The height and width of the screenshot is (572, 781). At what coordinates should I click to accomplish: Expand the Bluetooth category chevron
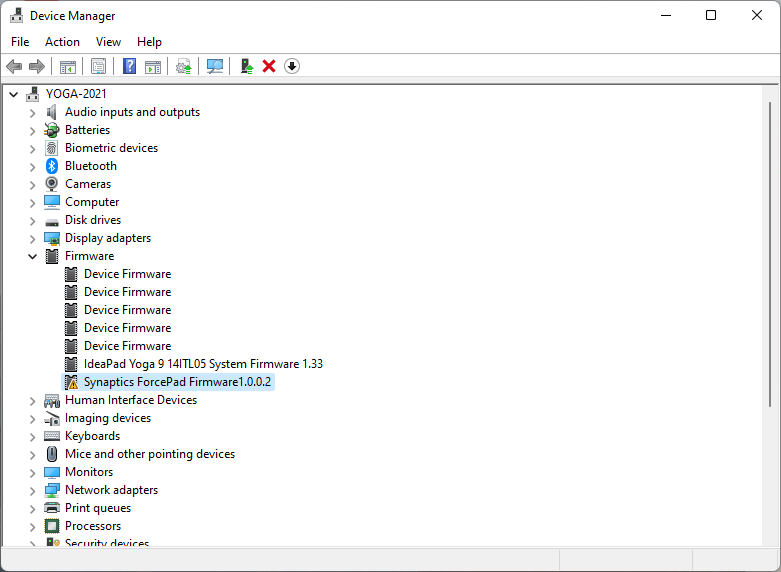click(x=32, y=167)
